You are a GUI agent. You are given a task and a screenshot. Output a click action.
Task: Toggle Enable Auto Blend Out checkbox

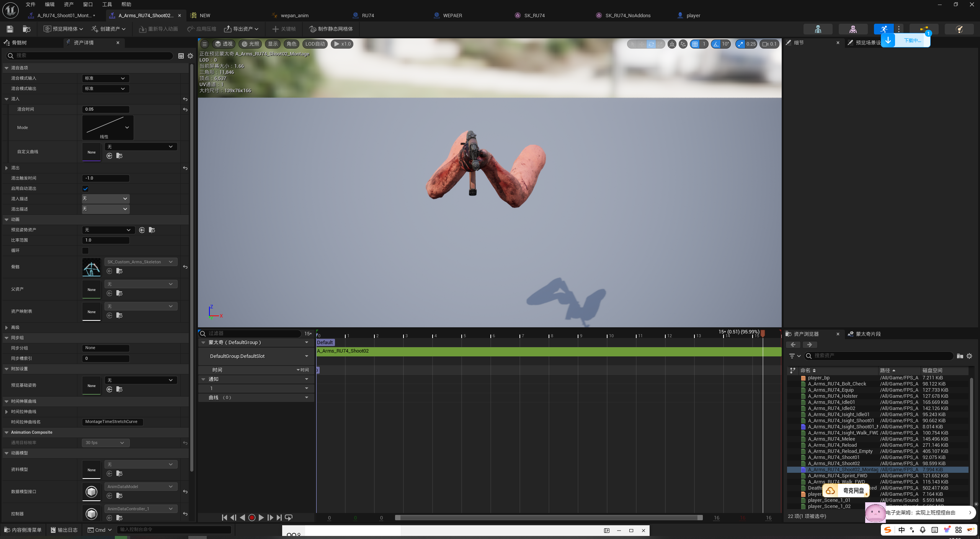[x=85, y=189]
